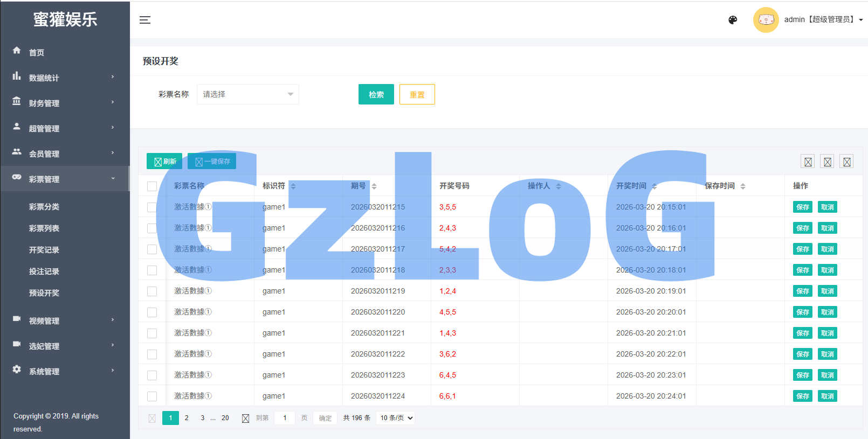Viewport: 868px width, 439px height.
Task: Open 彩票列表 in the sidebar
Action: [44, 228]
